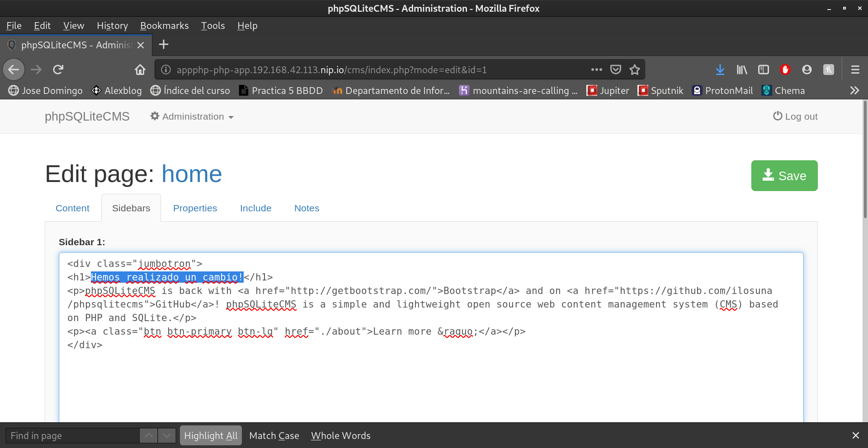Bookmark this page with the star icon
Screen dimensions: 868x448
pos(635,70)
